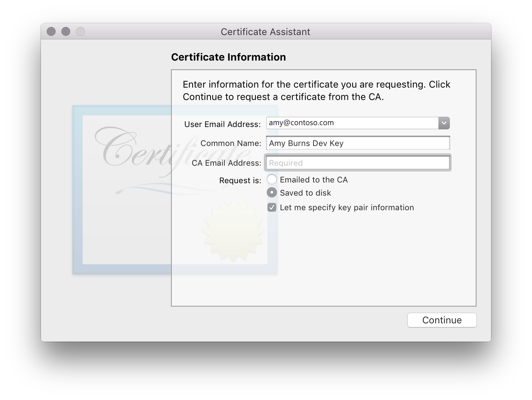
Task: Choose Saved to disk as request type
Action: 272,192
